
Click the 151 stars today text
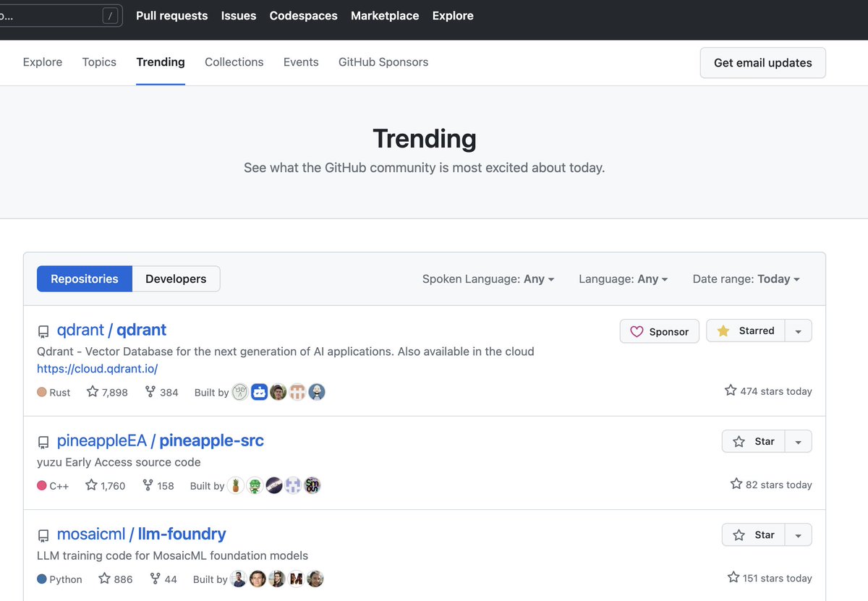click(x=770, y=578)
